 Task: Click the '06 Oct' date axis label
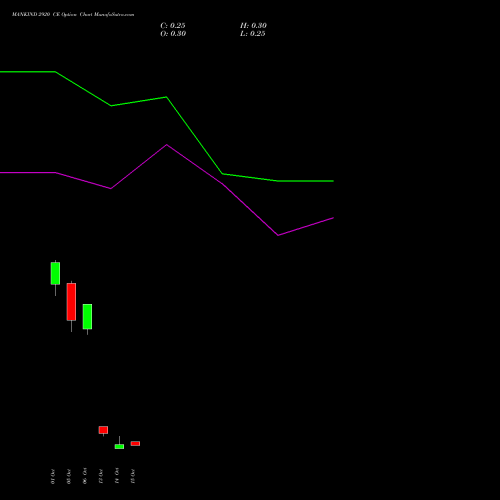click(x=85, y=476)
